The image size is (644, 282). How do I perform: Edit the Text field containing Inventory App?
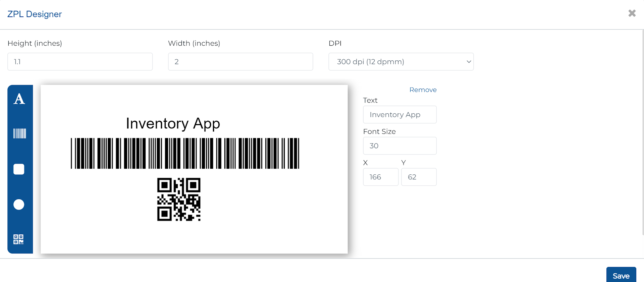pyautogui.click(x=400, y=115)
